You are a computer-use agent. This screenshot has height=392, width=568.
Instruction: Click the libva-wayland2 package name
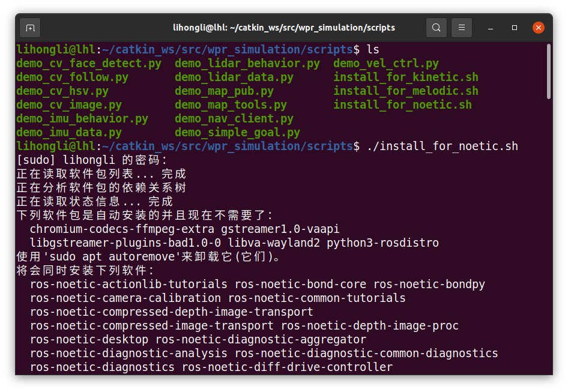pos(274,243)
